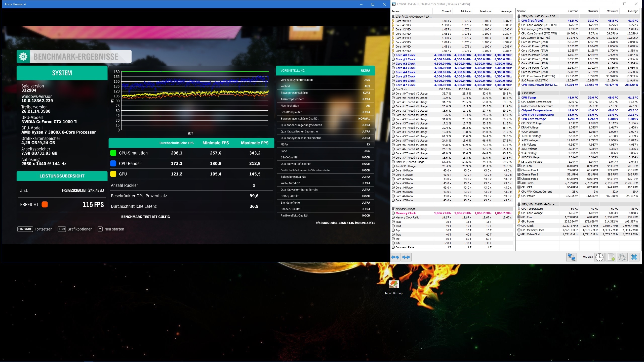Click the shrink columns arrows button in HWiNFO
Screen dimensions: 644x362
tap(406, 257)
